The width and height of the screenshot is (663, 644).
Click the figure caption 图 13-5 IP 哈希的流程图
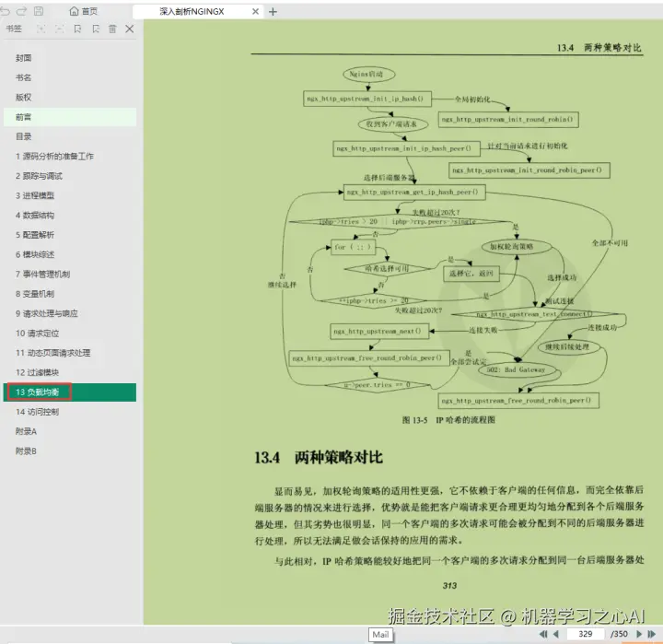coord(448,420)
